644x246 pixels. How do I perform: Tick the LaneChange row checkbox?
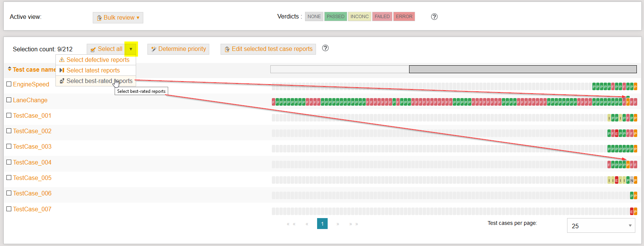(x=9, y=100)
